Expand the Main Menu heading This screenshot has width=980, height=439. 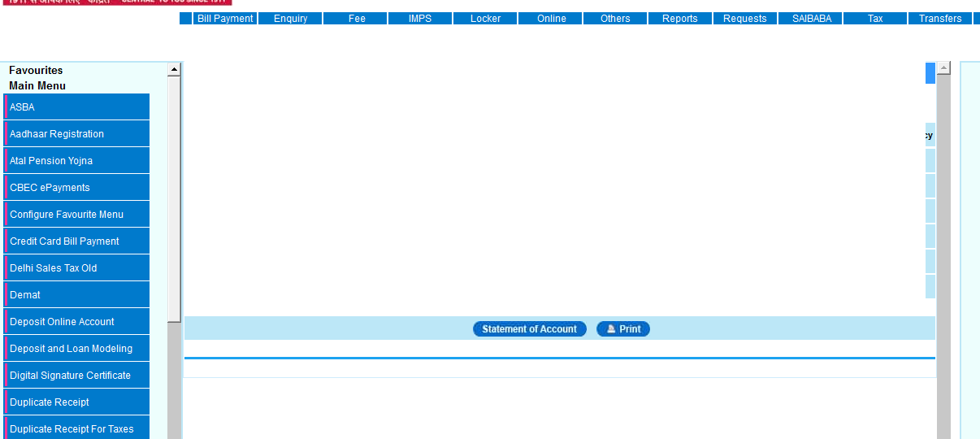click(37, 86)
